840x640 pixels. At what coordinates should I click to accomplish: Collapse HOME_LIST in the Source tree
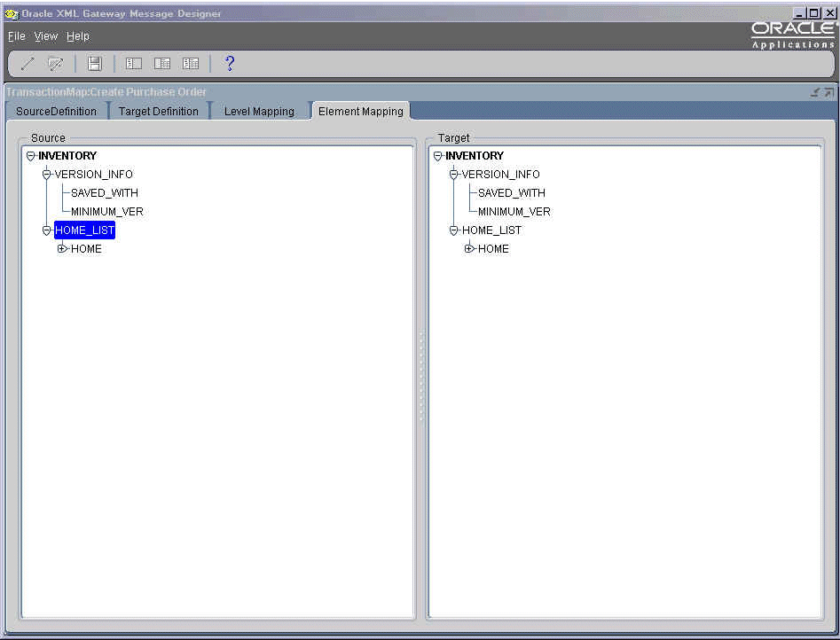pos(47,230)
